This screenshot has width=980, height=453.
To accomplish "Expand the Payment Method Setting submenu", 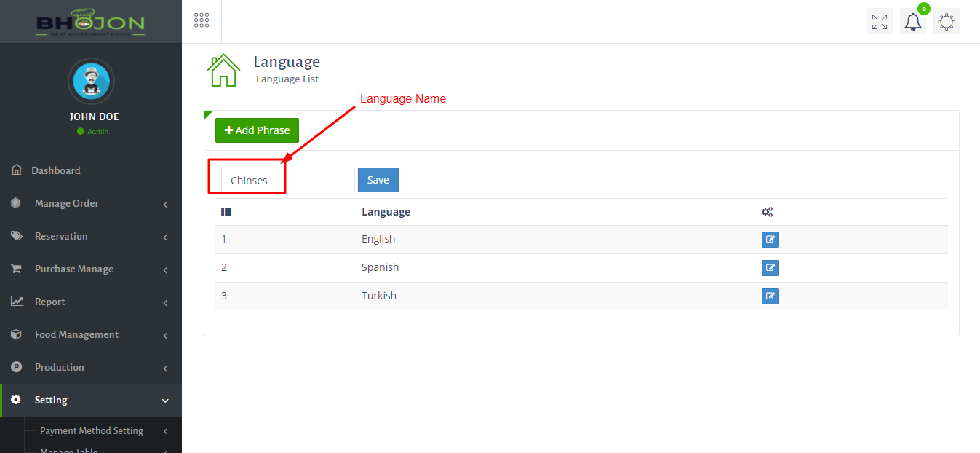I will [x=92, y=430].
